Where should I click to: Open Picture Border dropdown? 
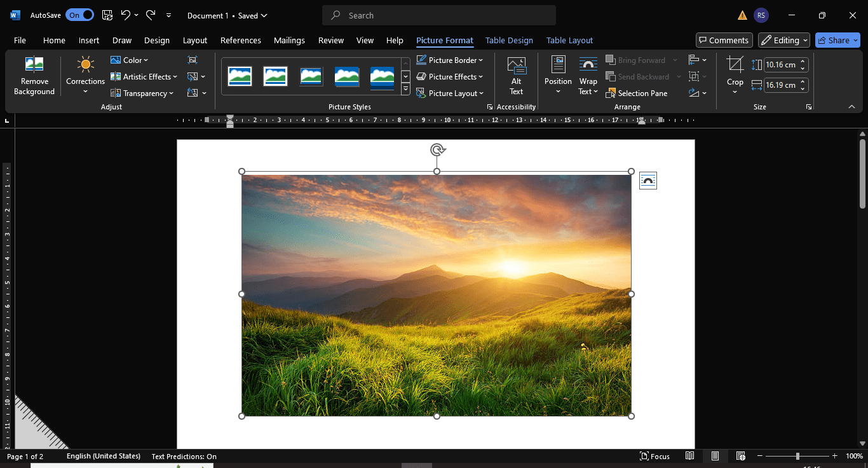tap(450, 60)
